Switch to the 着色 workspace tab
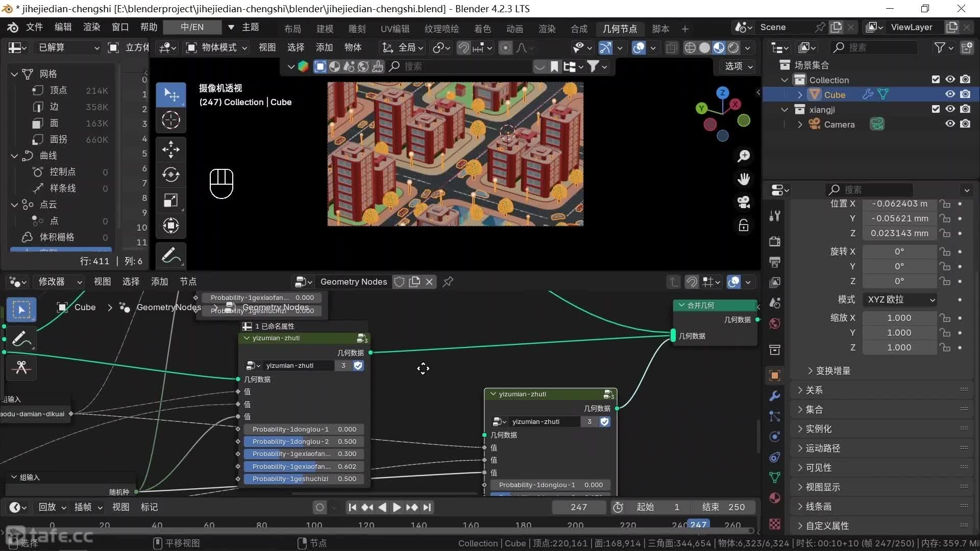 (x=482, y=29)
